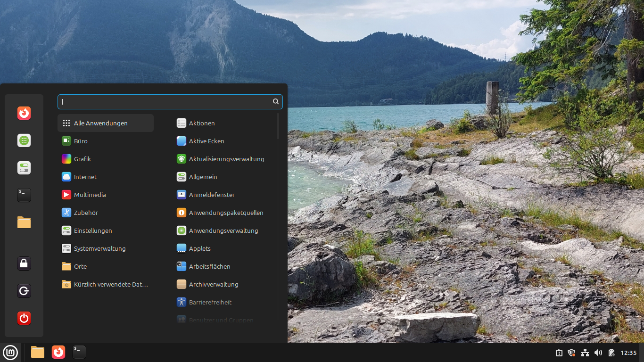
Task: Open Terminal from the taskbar
Action: click(79, 352)
